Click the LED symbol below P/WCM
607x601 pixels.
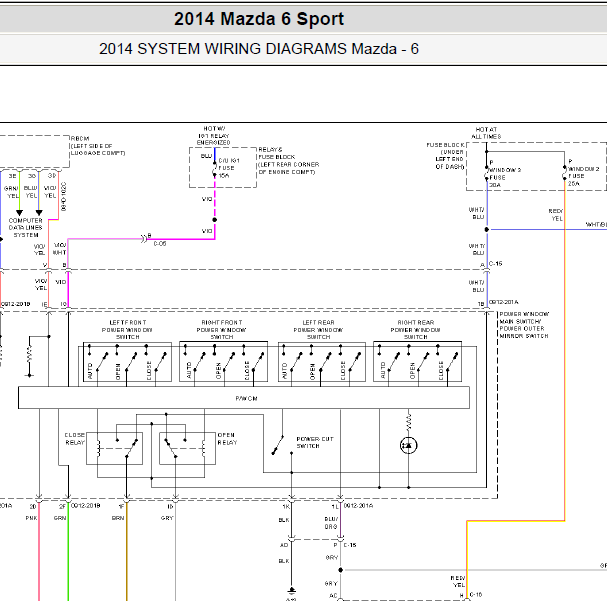(408, 445)
